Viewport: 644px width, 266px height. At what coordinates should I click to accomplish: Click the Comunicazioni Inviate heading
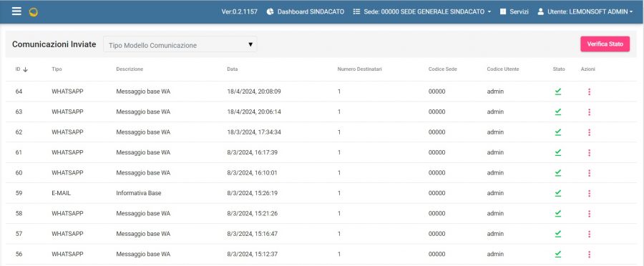coord(54,44)
